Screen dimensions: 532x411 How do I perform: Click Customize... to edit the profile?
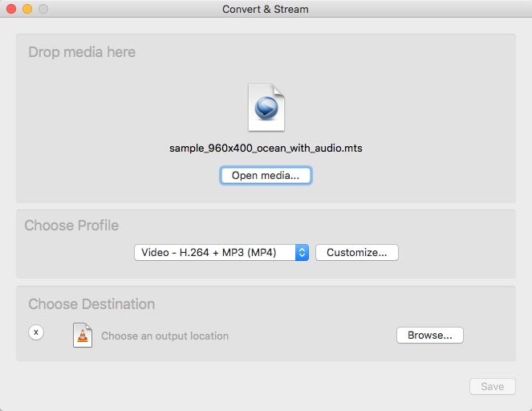[356, 252]
